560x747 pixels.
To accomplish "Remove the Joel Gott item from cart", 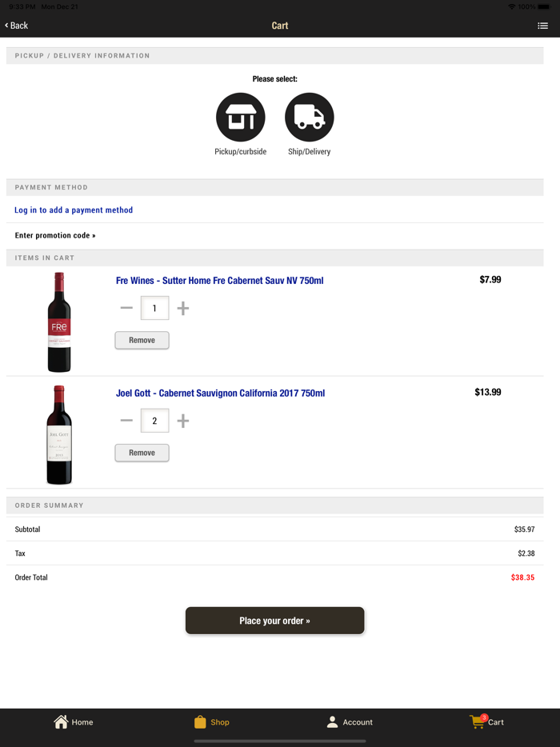I will pyautogui.click(x=142, y=453).
